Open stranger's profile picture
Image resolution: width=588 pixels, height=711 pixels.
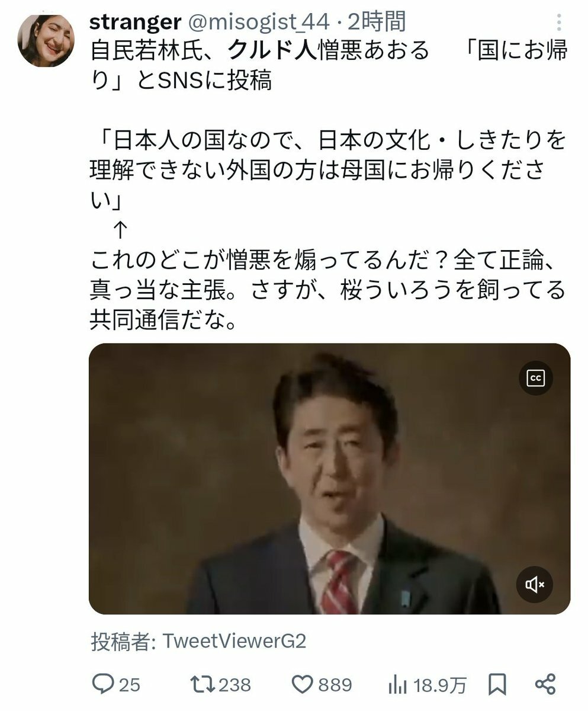coord(46,40)
